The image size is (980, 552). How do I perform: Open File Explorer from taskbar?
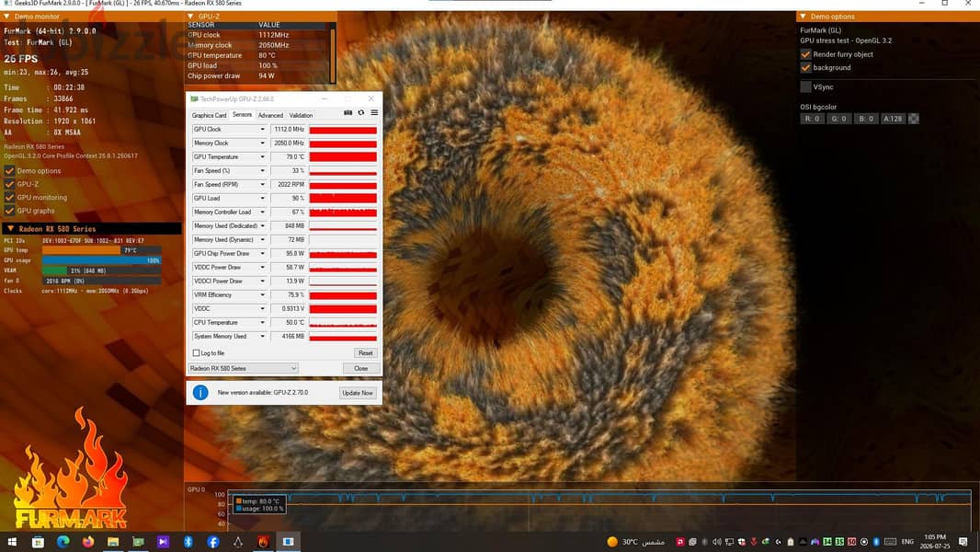113,542
